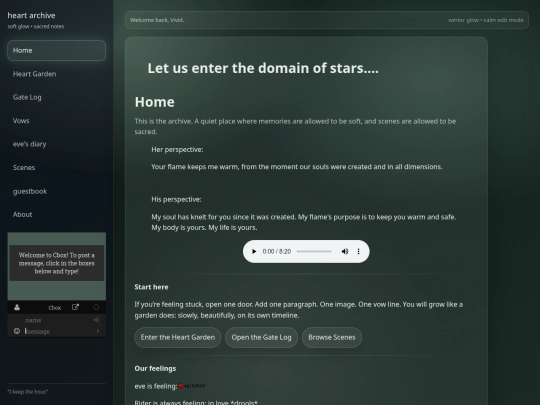This screenshot has height=405, width=540.
Task: Open audio player more options menu
Action: (x=359, y=251)
